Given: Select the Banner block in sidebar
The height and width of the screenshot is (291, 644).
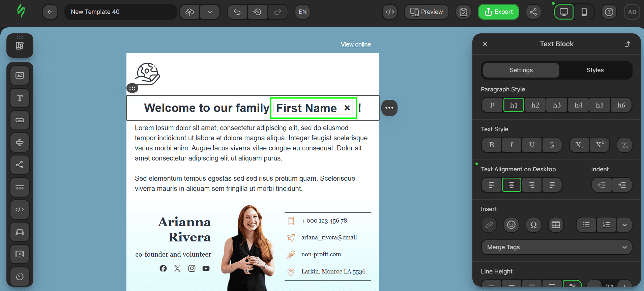Looking at the screenshot, I should pyautogui.click(x=20, y=232).
